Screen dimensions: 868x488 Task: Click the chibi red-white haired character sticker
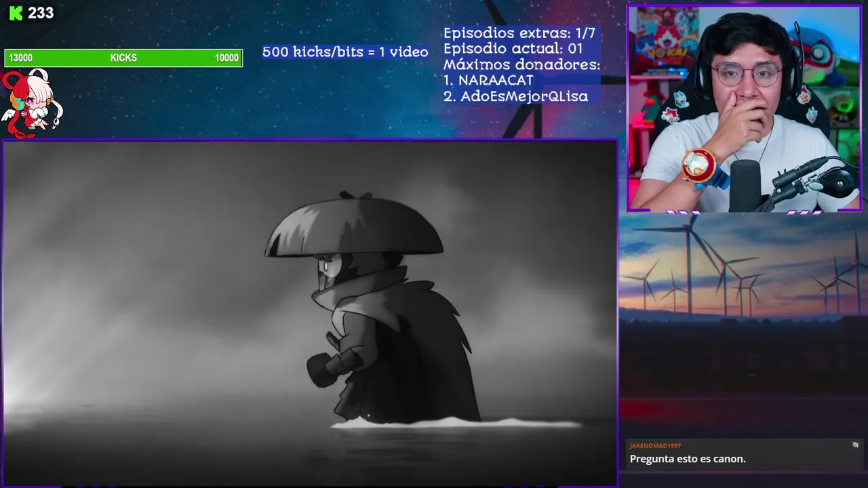tap(31, 103)
